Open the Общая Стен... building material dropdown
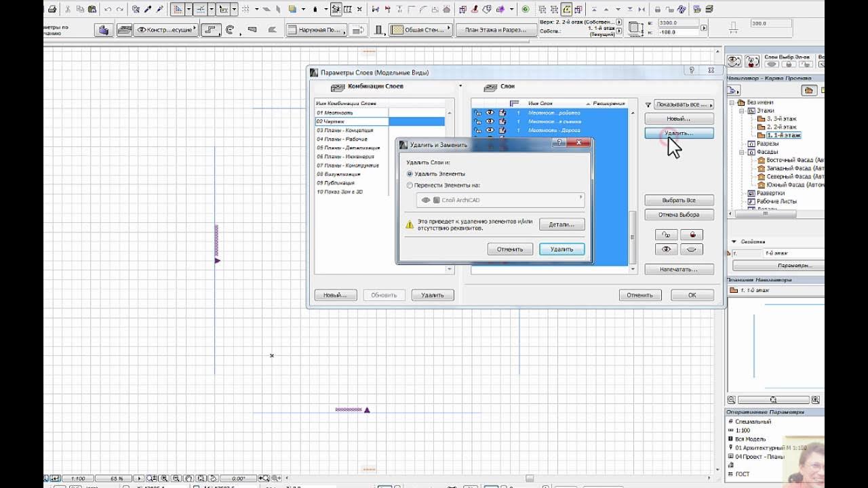868x488 pixels. tap(419, 30)
